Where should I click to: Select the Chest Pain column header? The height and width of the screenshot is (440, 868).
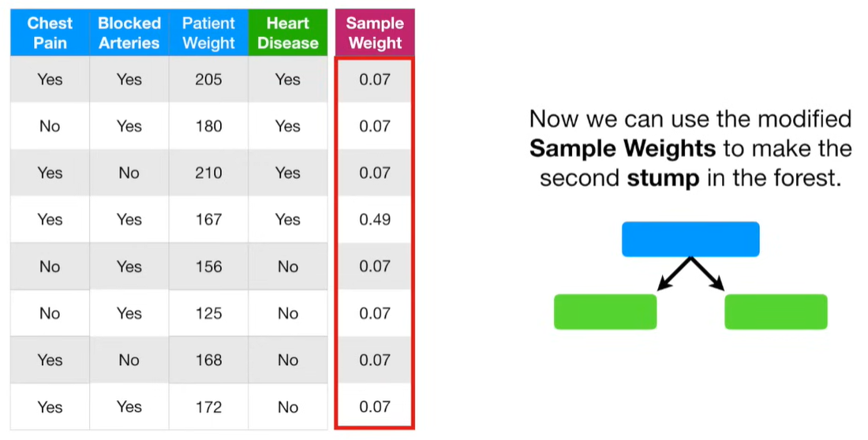[x=50, y=33]
